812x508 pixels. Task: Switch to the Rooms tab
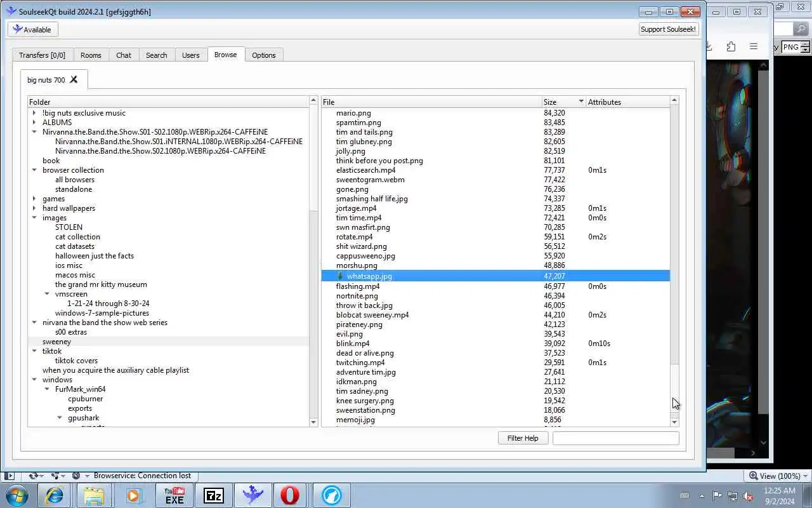click(x=91, y=55)
